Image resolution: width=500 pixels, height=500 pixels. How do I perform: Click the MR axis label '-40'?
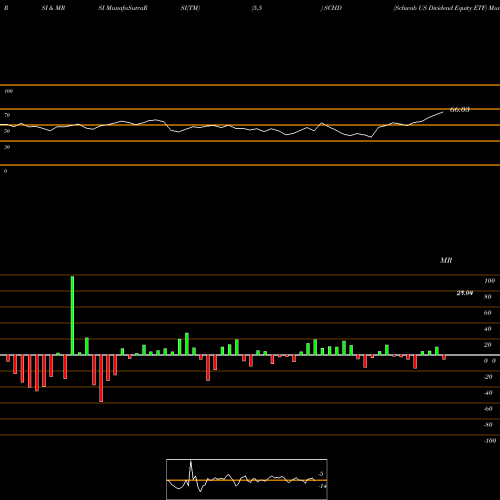click(x=488, y=393)
